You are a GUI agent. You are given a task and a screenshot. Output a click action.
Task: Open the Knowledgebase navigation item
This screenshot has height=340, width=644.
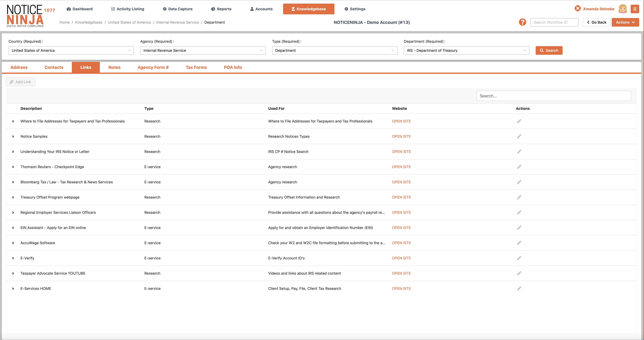point(309,9)
